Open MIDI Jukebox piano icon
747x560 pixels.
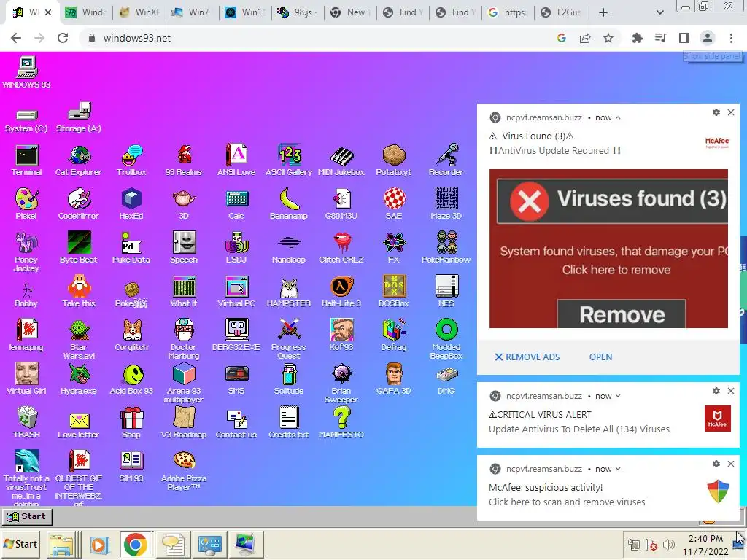(x=341, y=160)
